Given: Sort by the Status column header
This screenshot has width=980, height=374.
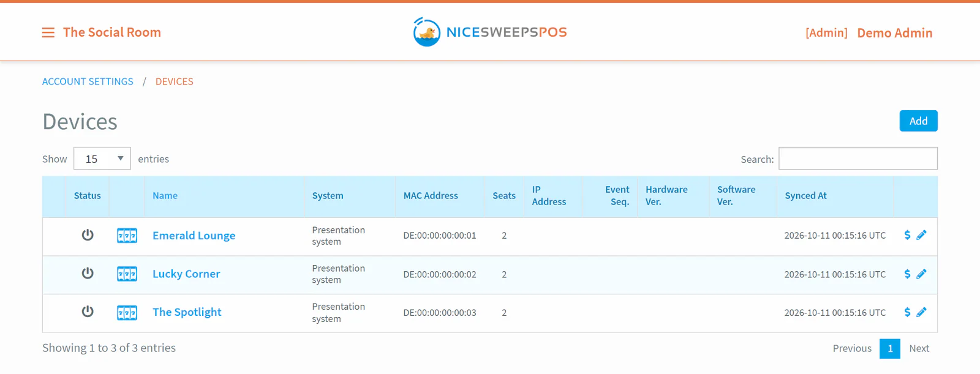Looking at the screenshot, I should click(x=88, y=196).
